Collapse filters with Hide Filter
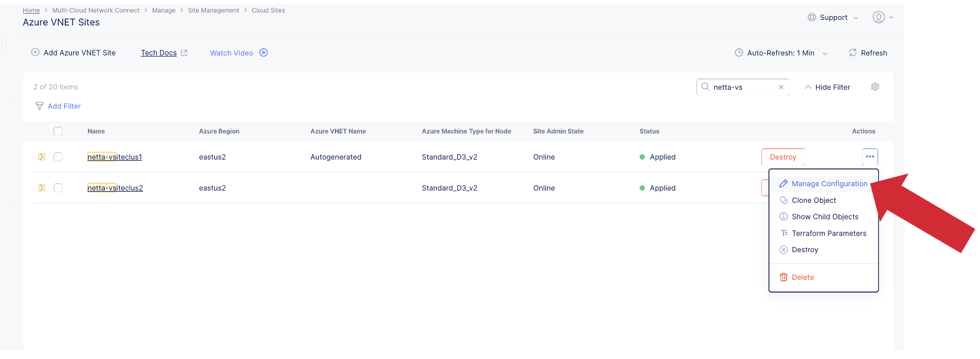The image size is (980, 359). coord(827,87)
